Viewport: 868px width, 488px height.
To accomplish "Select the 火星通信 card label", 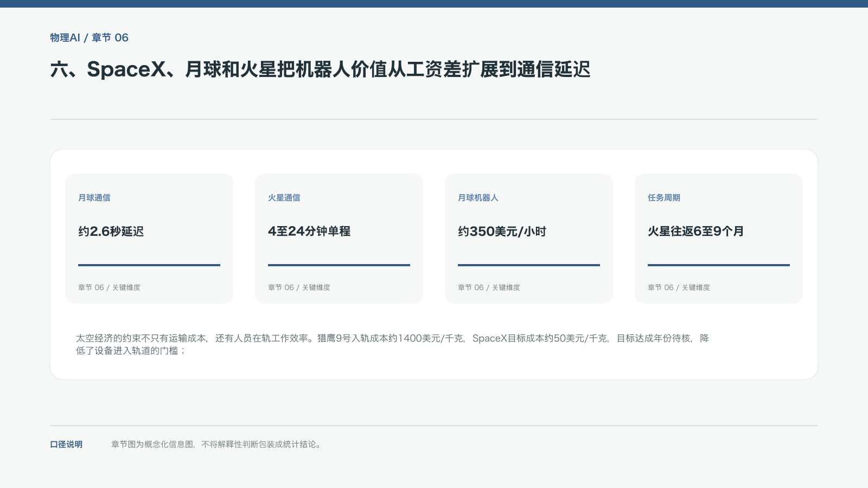I will (284, 198).
